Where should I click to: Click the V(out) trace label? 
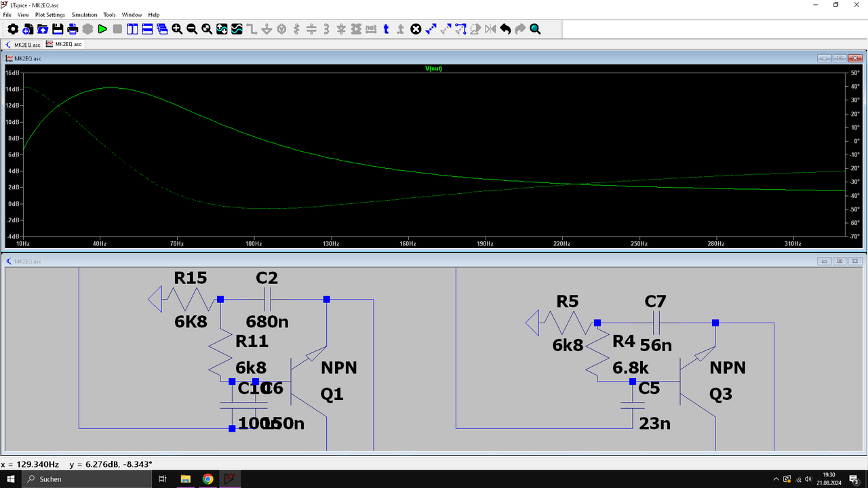coord(434,68)
